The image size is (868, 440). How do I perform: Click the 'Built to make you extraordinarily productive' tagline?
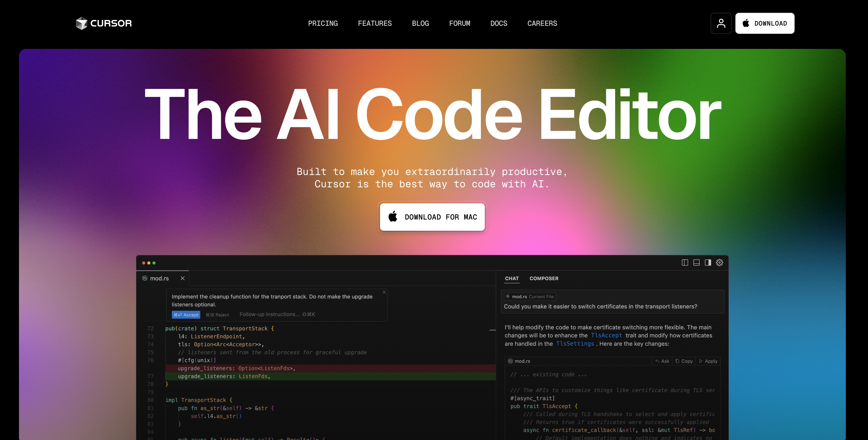(432, 172)
